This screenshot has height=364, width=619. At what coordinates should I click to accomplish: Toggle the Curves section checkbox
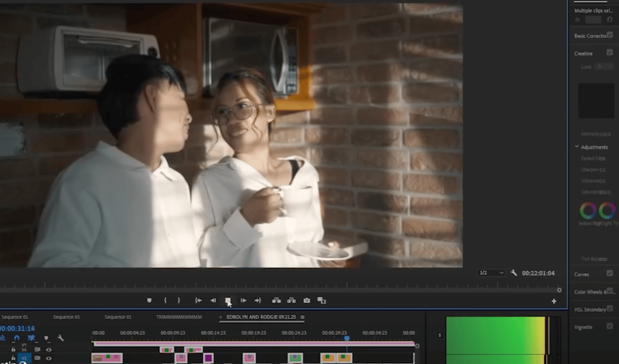[609, 273]
